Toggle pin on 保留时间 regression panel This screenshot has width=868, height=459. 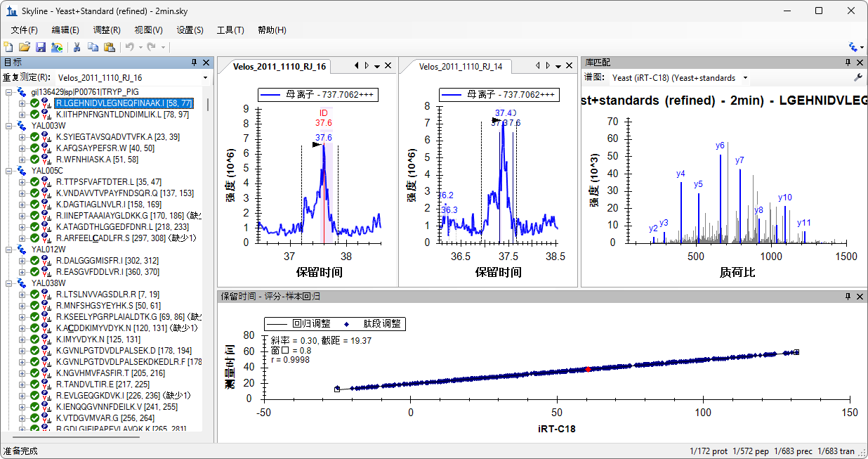tap(848, 297)
